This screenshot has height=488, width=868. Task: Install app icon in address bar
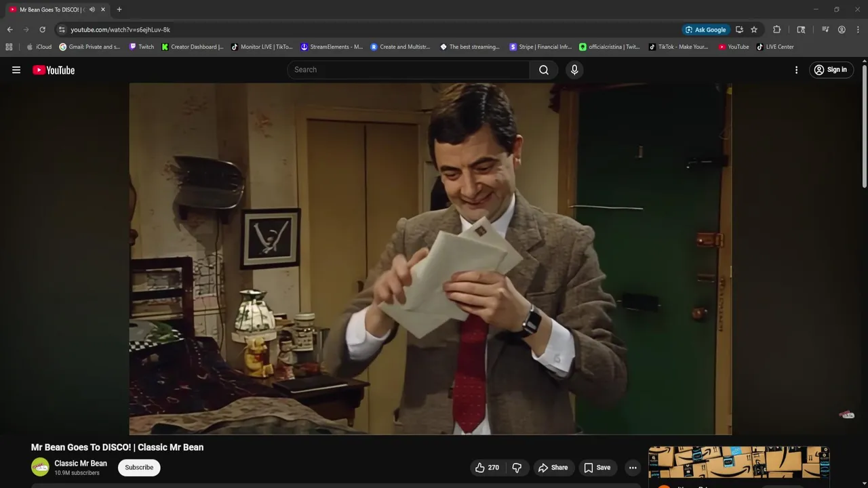(x=739, y=30)
